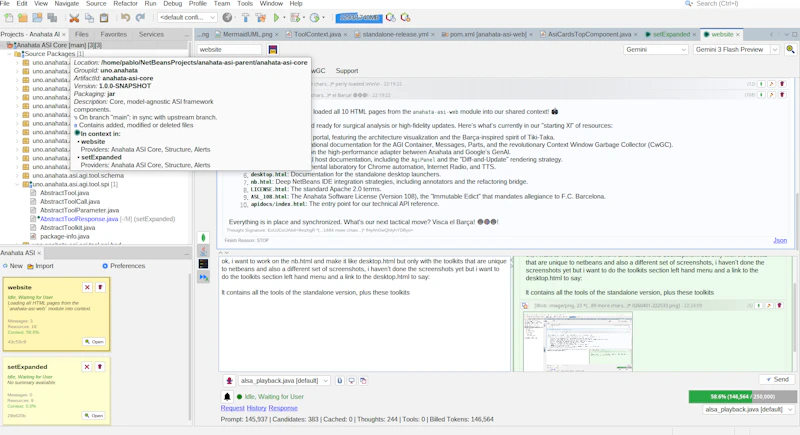Click the History link
Screen dimensions: 800x435
pos(257,408)
